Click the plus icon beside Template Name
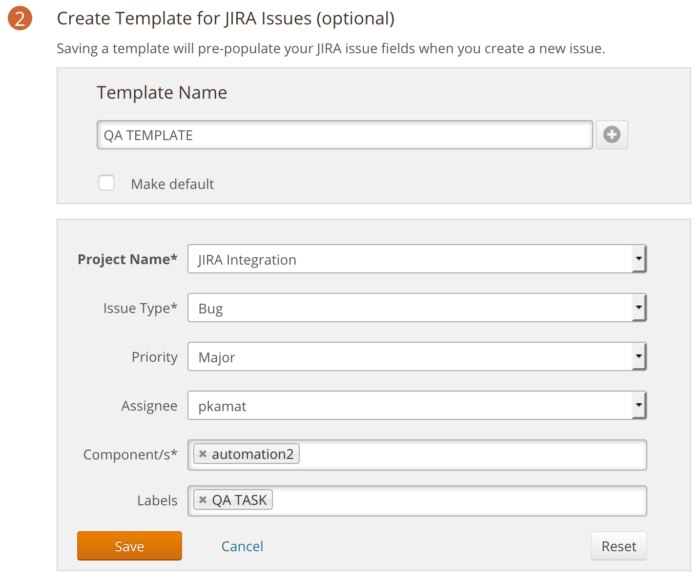 point(612,135)
